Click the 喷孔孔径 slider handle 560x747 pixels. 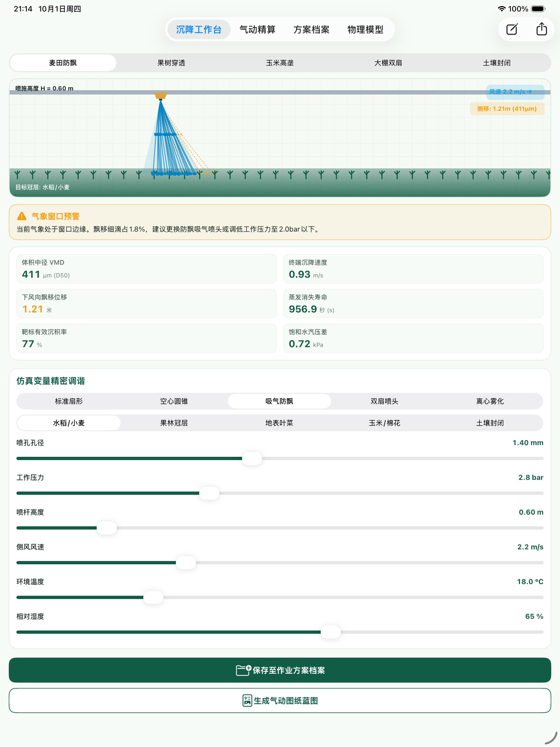(252, 458)
